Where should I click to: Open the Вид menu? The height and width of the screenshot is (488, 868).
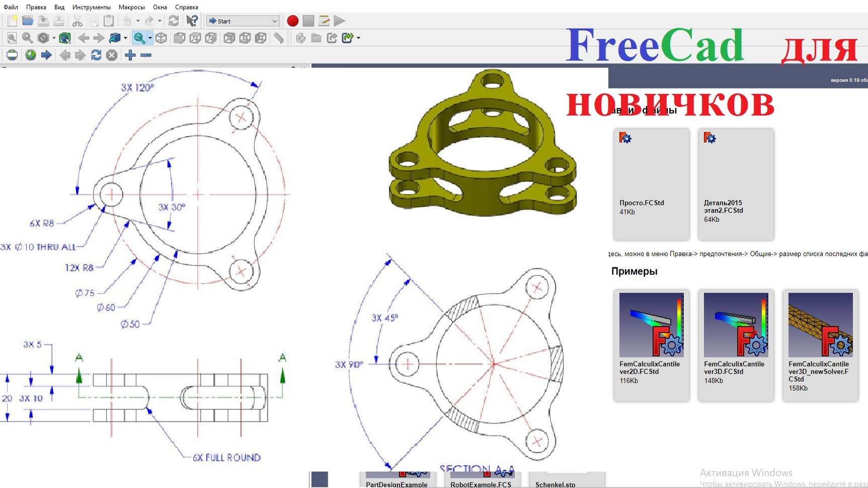[59, 7]
